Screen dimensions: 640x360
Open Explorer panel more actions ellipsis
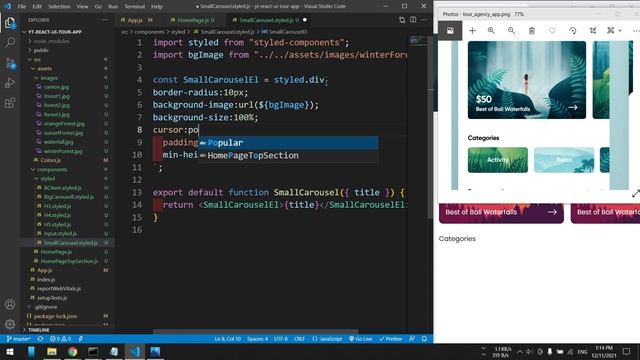[x=105, y=20]
